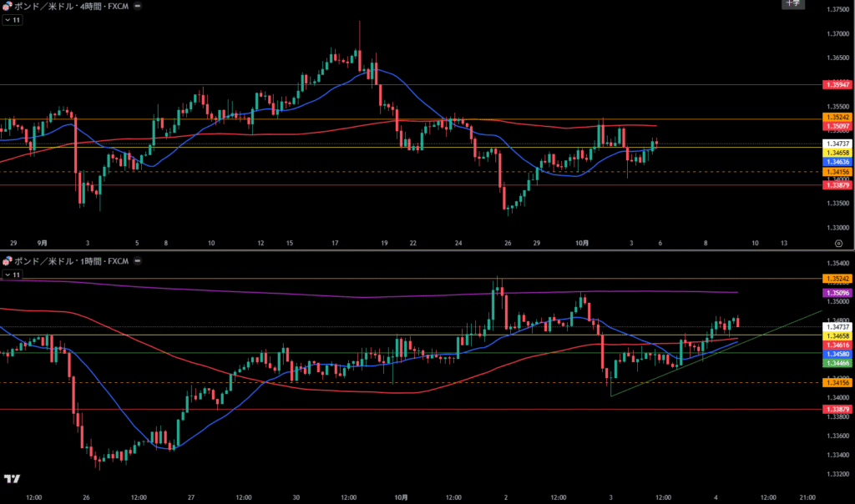Click the 十字 crosshair button at the top right

[792, 4]
